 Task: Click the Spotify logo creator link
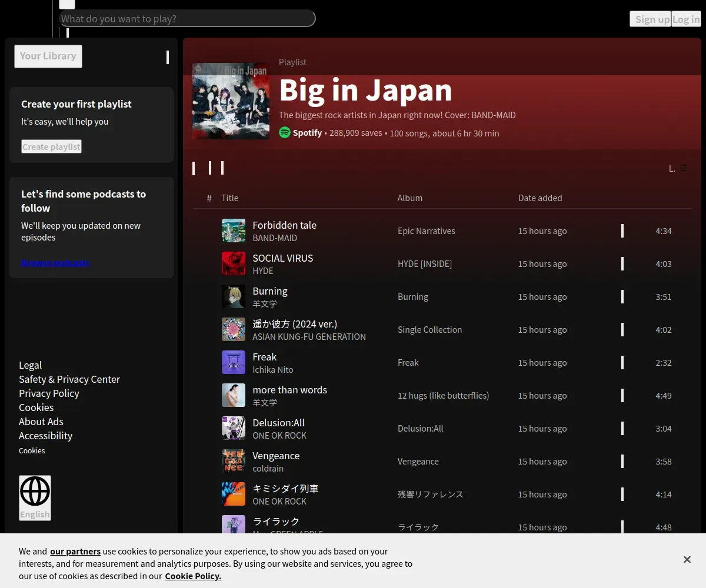[285, 133]
